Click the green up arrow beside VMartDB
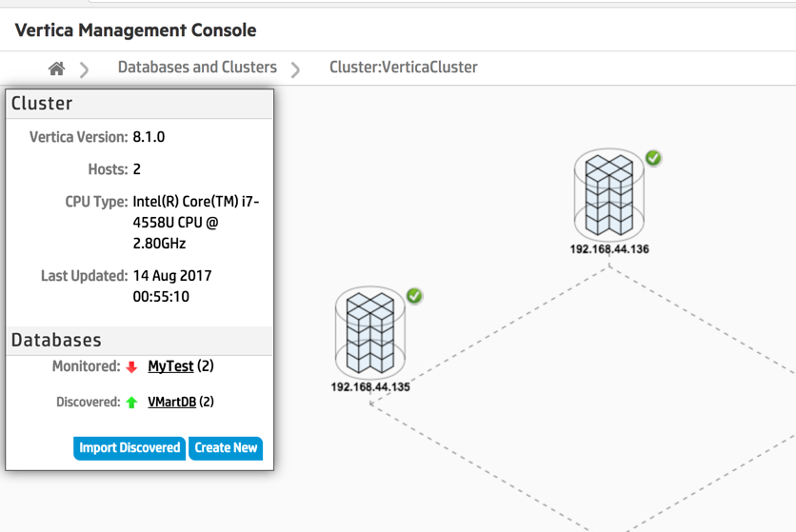The height and width of the screenshot is (532, 796). pos(131,403)
